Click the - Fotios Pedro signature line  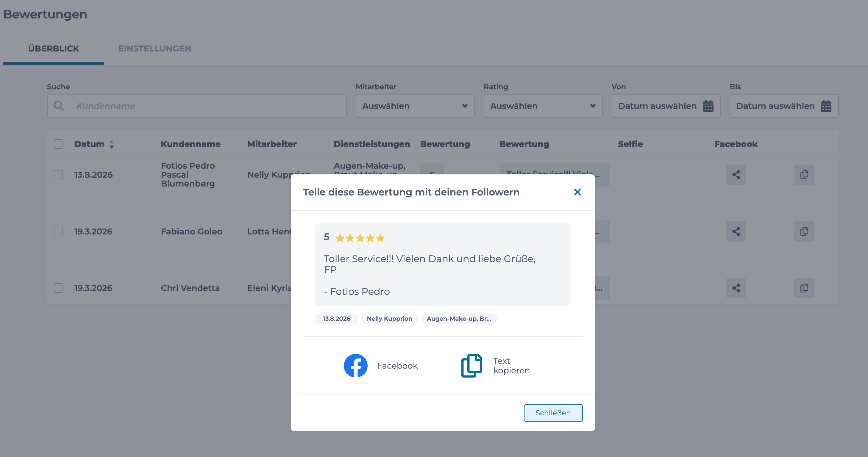coord(357,291)
